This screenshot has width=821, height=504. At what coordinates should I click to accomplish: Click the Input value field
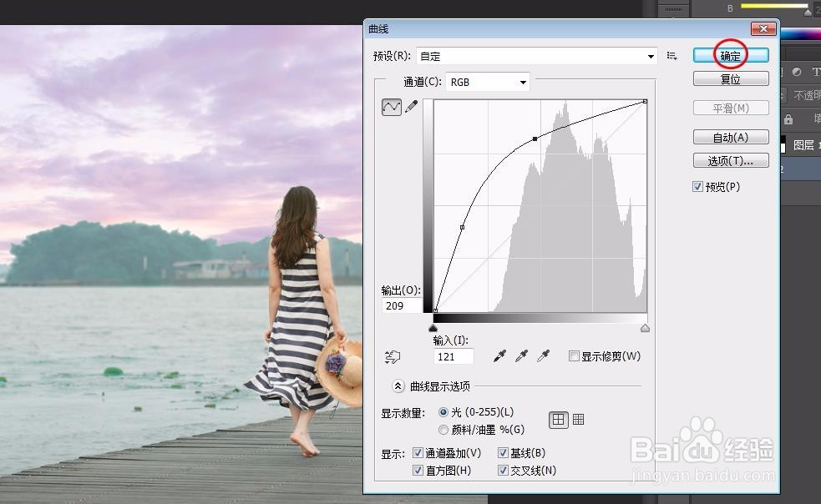(x=454, y=356)
